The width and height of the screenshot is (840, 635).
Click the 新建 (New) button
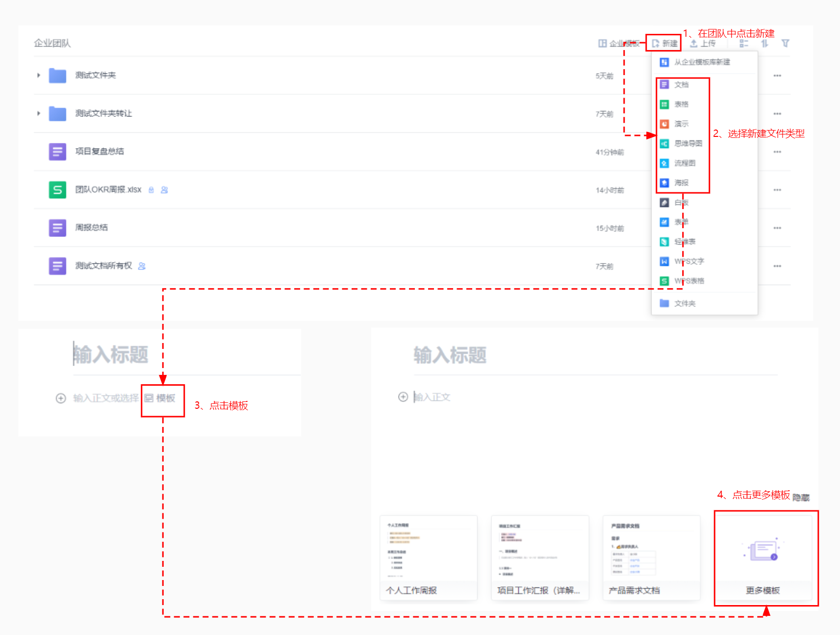pos(664,43)
